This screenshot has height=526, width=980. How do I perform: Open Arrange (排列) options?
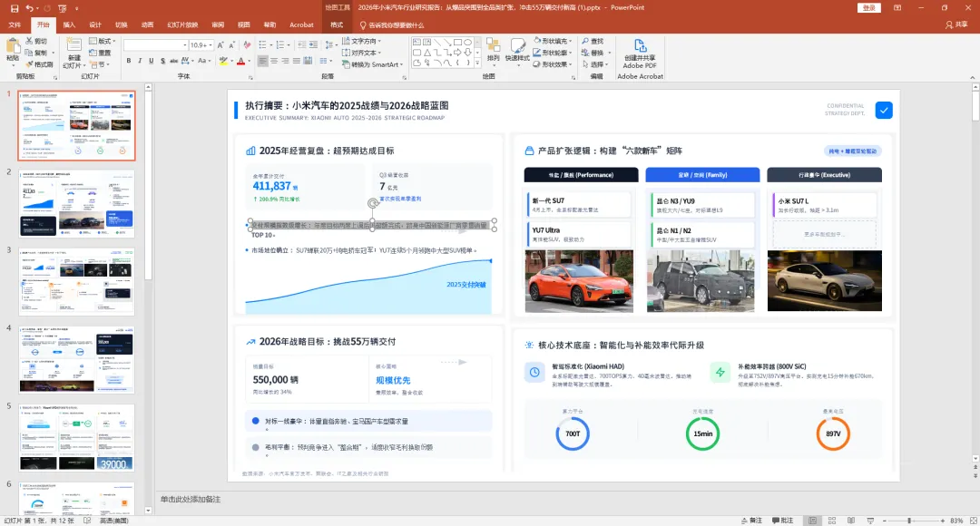493,51
